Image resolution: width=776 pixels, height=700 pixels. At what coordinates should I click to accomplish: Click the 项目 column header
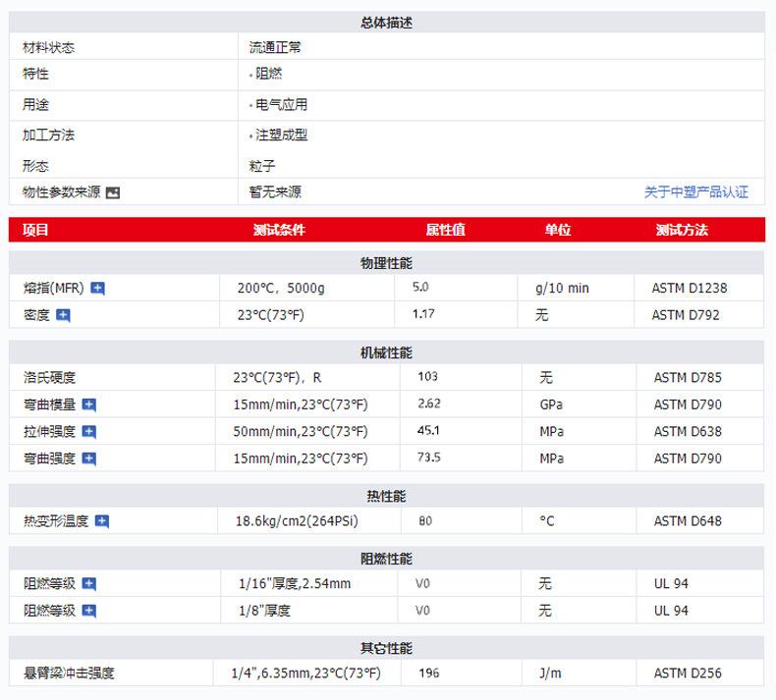pos(35,230)
